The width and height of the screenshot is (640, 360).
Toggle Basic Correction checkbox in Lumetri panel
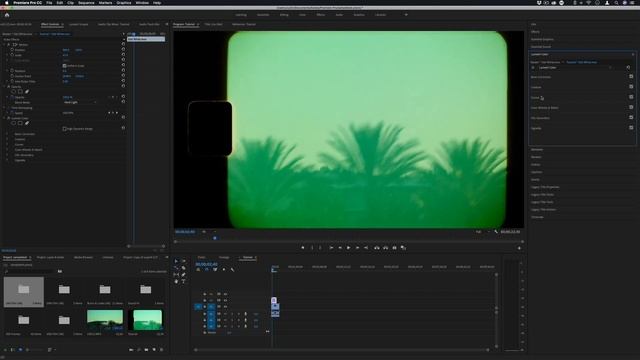click(x=631, y=77)
